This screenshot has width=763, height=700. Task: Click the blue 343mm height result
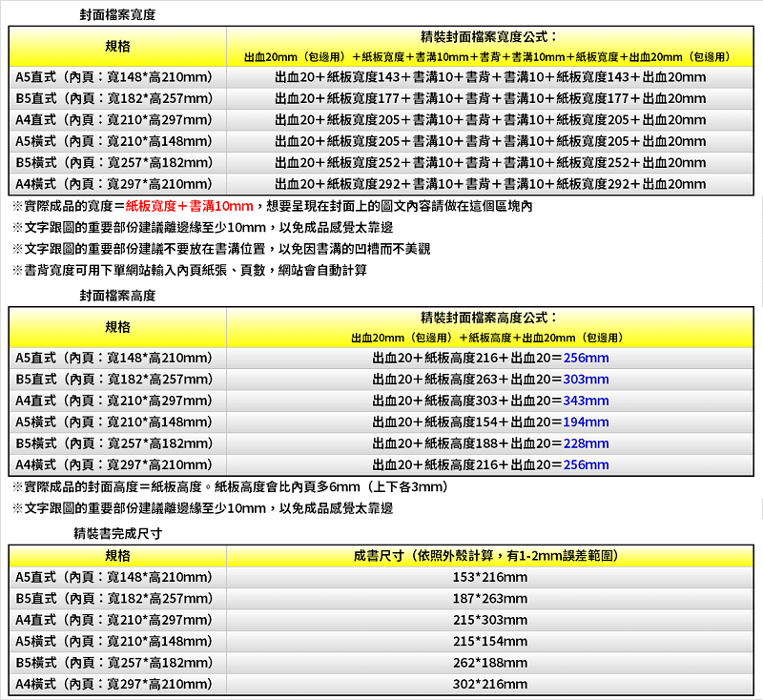[586, 401]
